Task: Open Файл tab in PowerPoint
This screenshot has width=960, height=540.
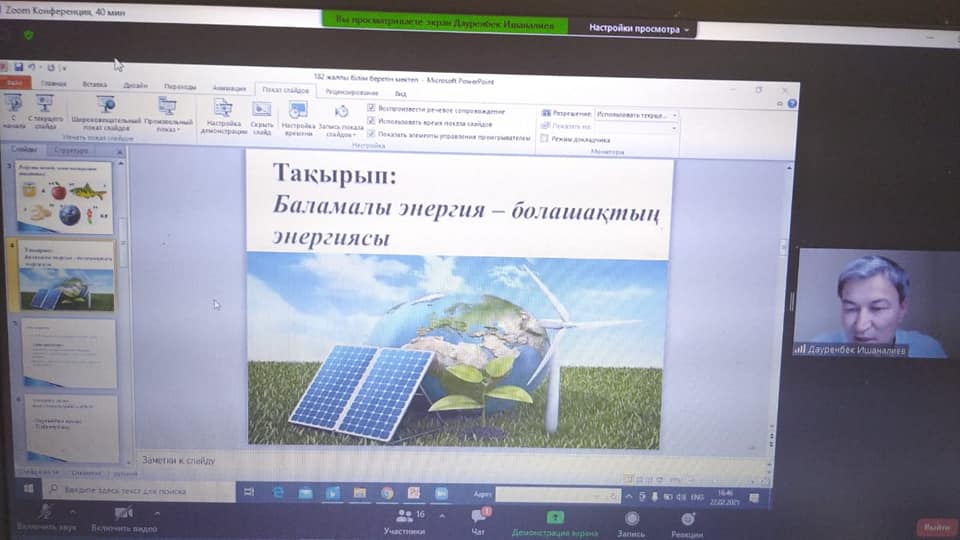Action: pyautogui.click(x=15, y=83)
